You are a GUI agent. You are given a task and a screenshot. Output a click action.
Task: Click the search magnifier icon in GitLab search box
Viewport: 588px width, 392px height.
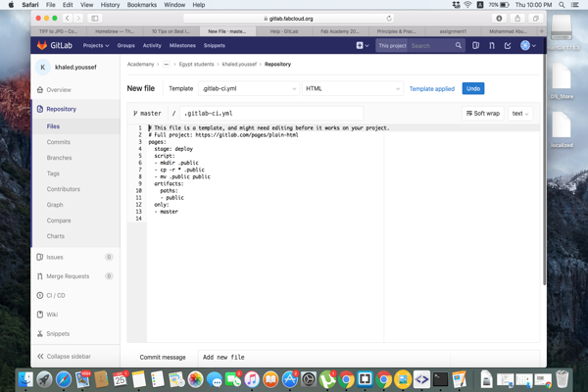pyautogui.click(x=459, y=45)
